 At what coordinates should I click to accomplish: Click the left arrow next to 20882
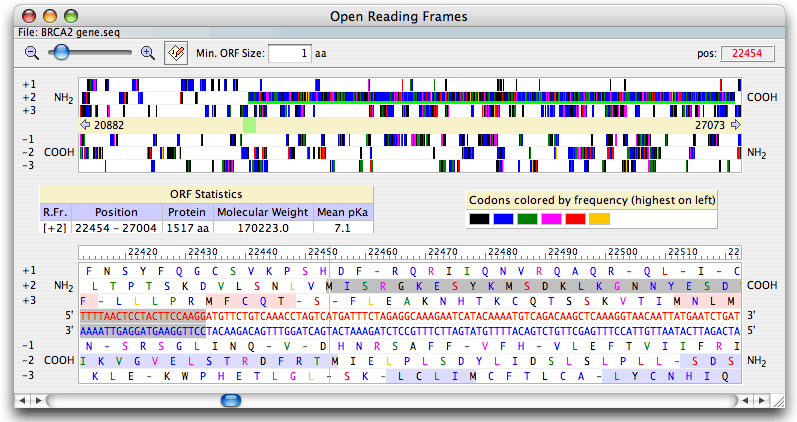coord(85,125)
